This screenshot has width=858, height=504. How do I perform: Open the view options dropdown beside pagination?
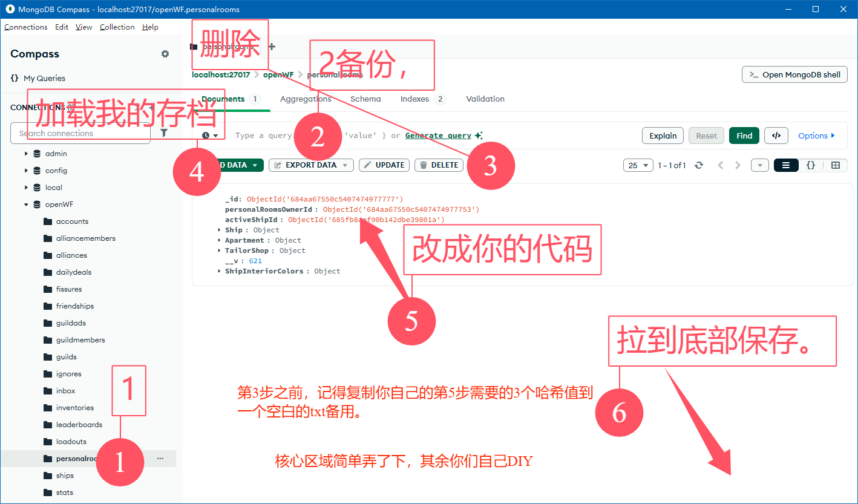(760, 165)
